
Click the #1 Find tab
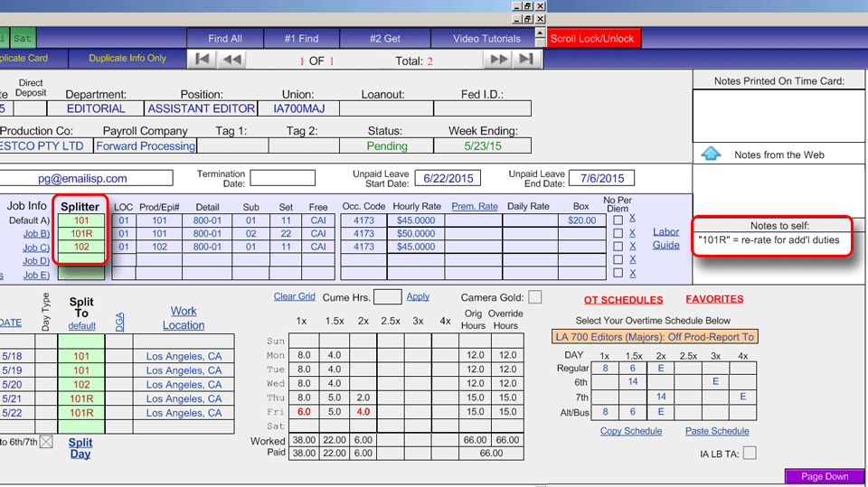[301, 38]
